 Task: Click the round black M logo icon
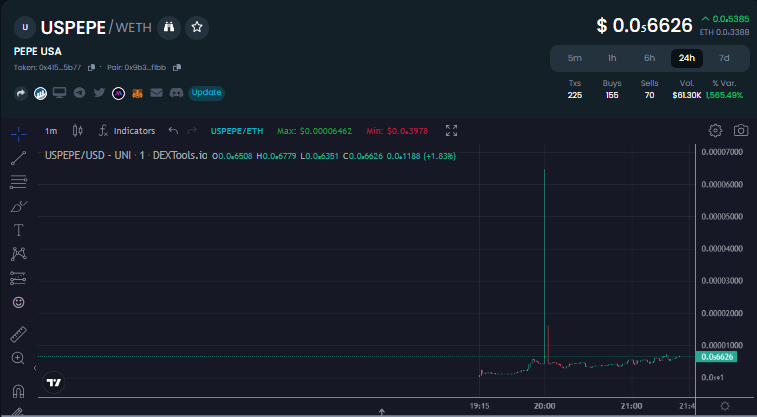pos(118,93)
